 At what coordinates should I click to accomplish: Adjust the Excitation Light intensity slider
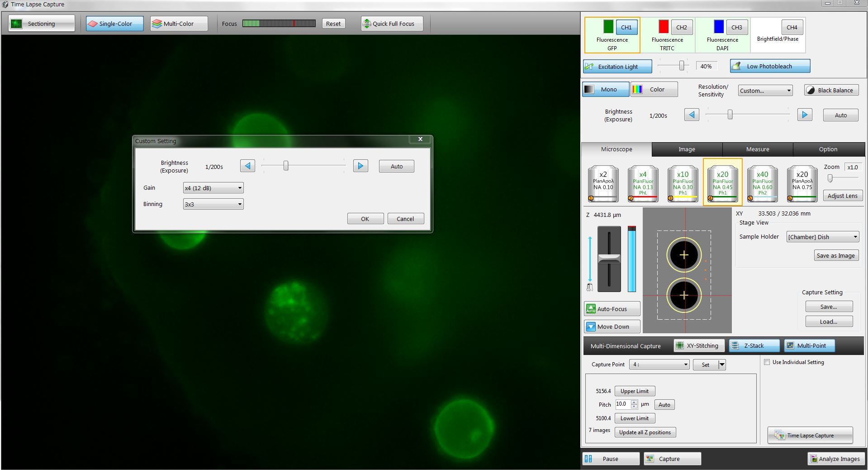(x=681, y=66)
